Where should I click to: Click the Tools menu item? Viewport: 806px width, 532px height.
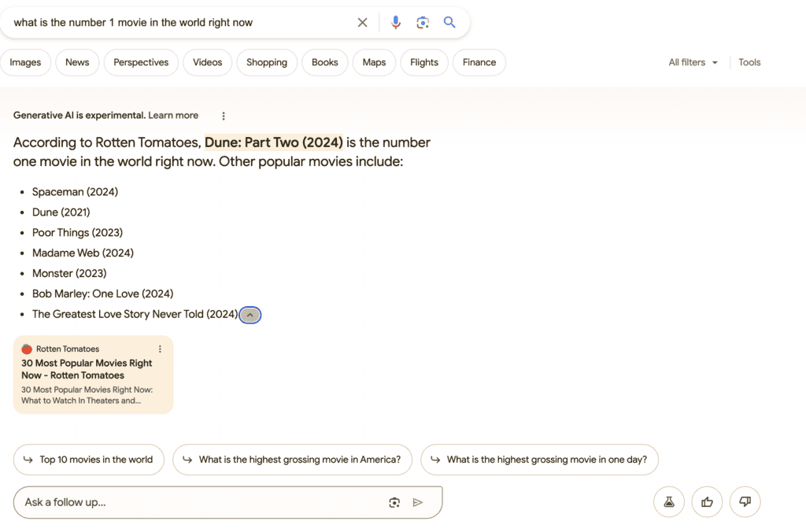pyautogui.click(x=749, y=62)
